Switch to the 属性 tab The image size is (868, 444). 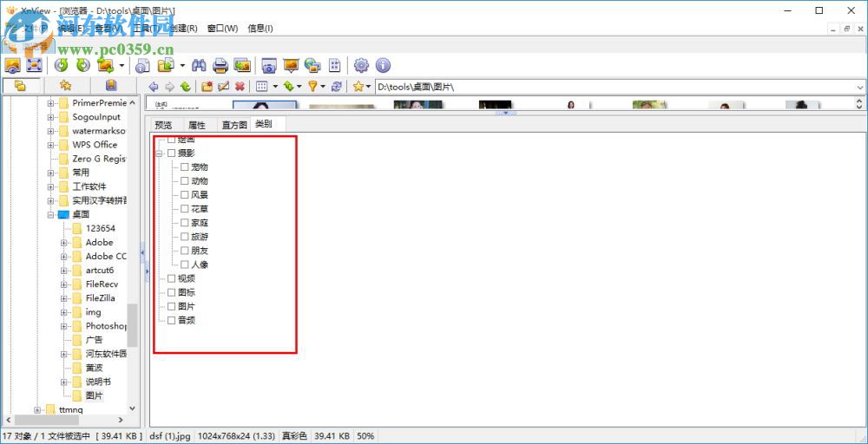pyautogui.click(x=197, y=125)
